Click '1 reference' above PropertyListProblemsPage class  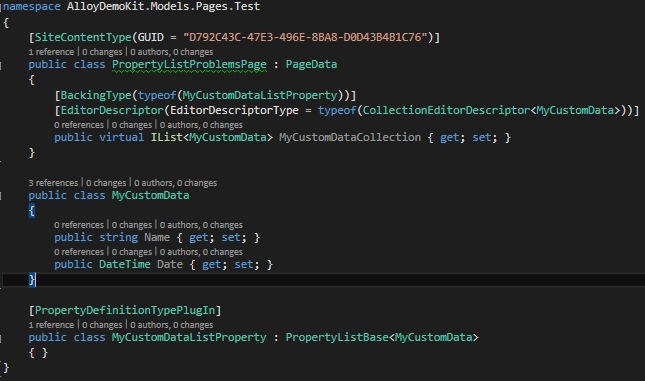tap(51, 52)
